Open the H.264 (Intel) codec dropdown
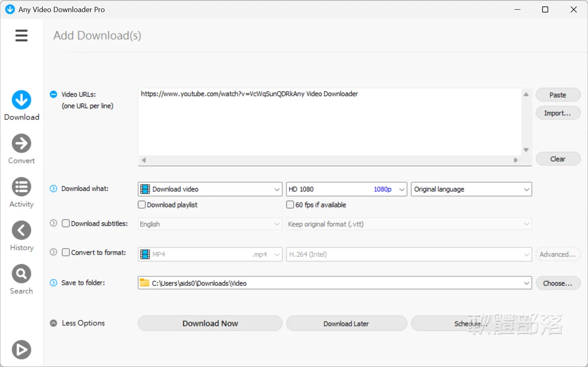Screen dimensions: 588x367 point(409,254)
